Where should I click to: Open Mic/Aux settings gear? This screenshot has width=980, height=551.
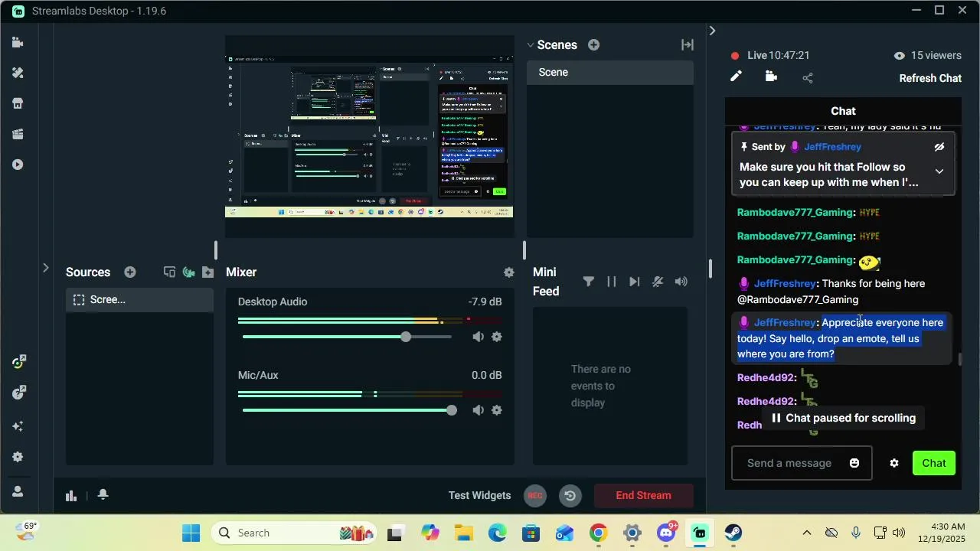tap(497, 410)
